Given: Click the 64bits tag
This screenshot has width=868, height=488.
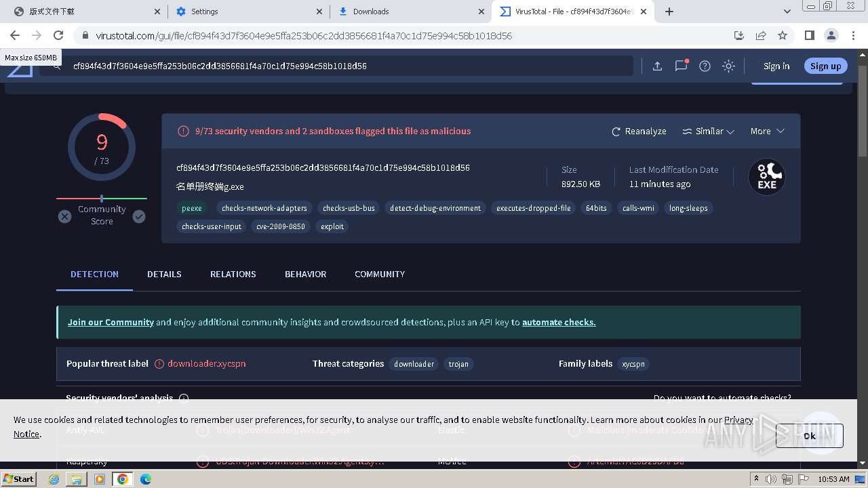Looking at the screenshot, I should pyautogui.click(x=596, y=208).
